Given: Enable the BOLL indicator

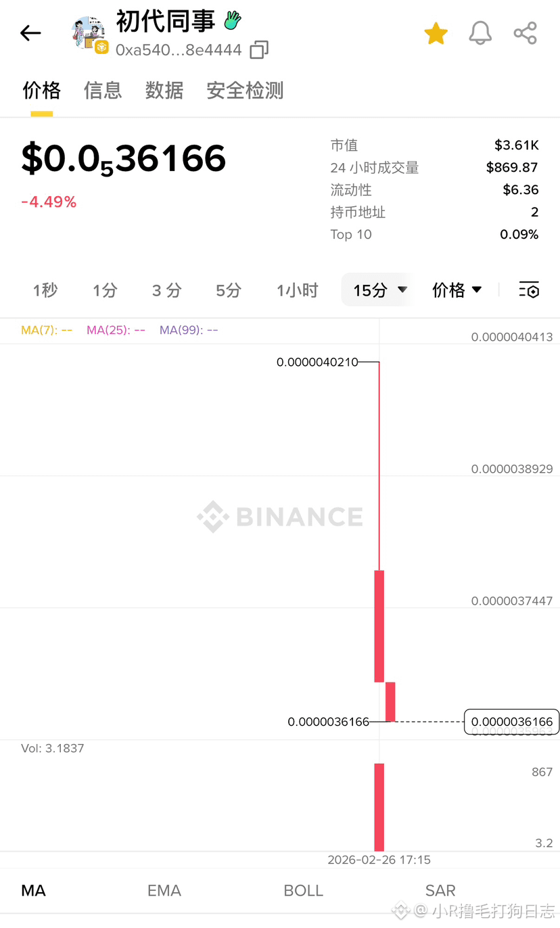Looking at the screenshot, I should click(304, 890).
